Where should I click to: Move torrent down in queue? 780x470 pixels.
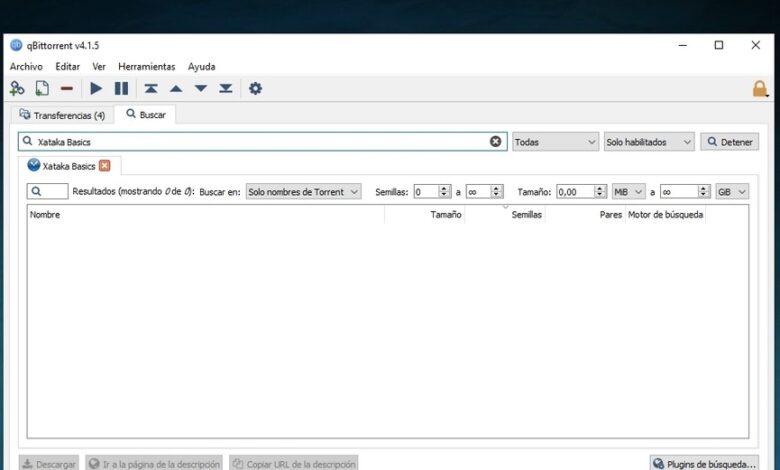coord(201,89)
